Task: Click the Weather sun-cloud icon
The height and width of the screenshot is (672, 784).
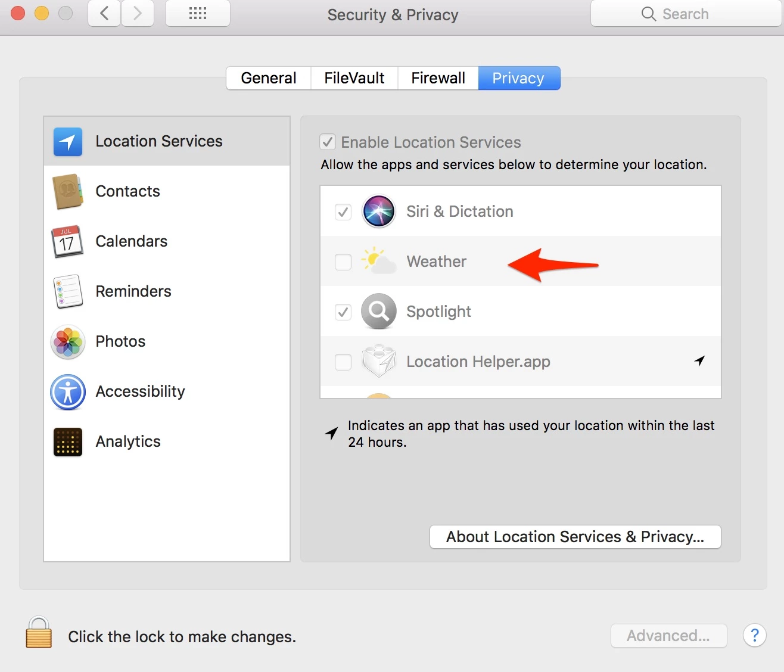Action: click(x=379, y=261)
